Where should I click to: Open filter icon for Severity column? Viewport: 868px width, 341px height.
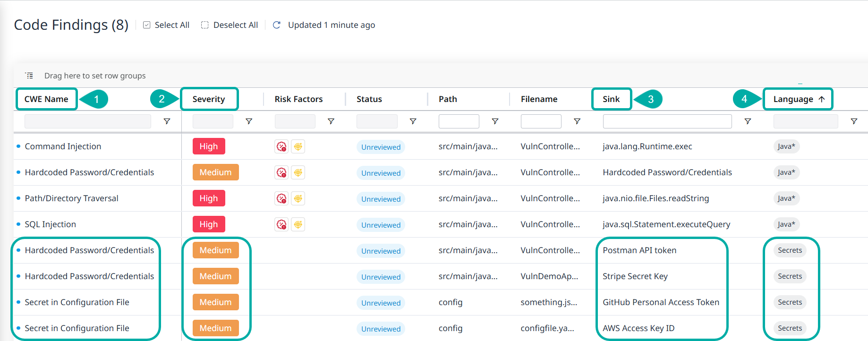click(x=249, y=121)
